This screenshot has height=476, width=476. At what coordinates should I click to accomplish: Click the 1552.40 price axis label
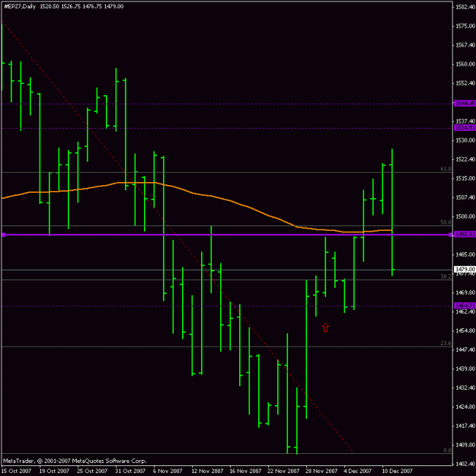pos(465,83)
